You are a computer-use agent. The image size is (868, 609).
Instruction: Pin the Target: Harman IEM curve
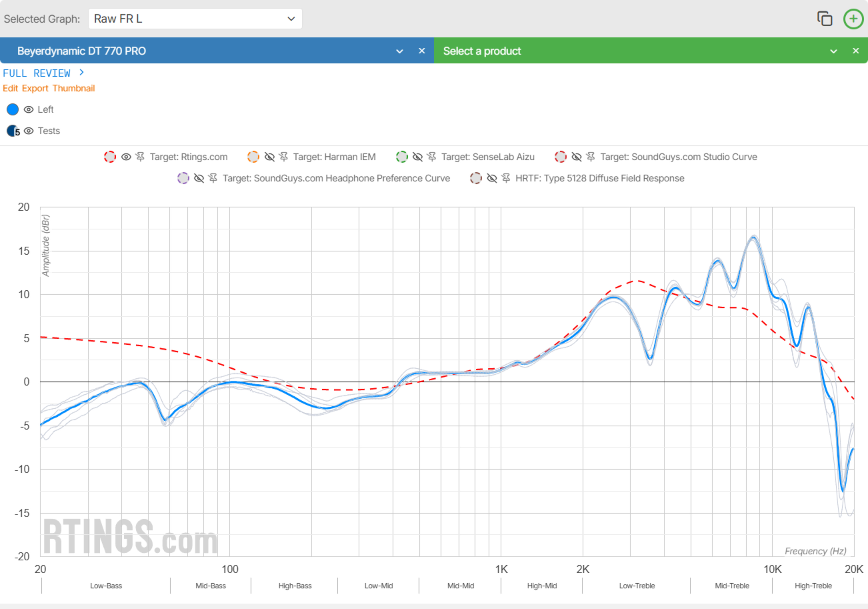283,156
